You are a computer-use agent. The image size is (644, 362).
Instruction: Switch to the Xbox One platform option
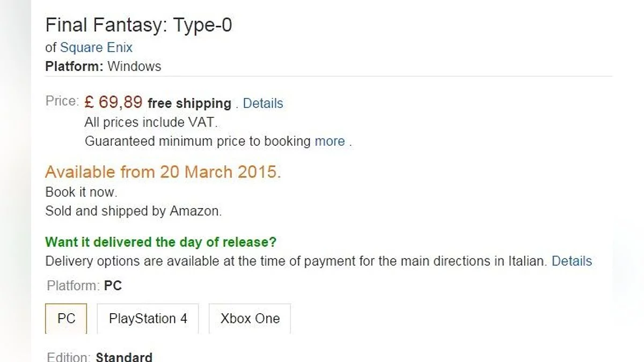click(x=250, y=319)
